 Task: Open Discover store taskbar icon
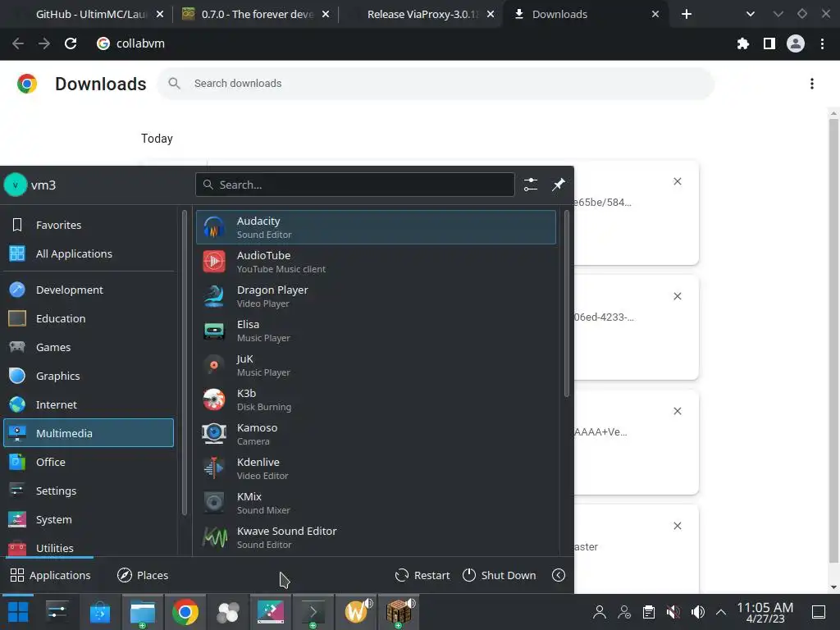(x=99, y=612)
